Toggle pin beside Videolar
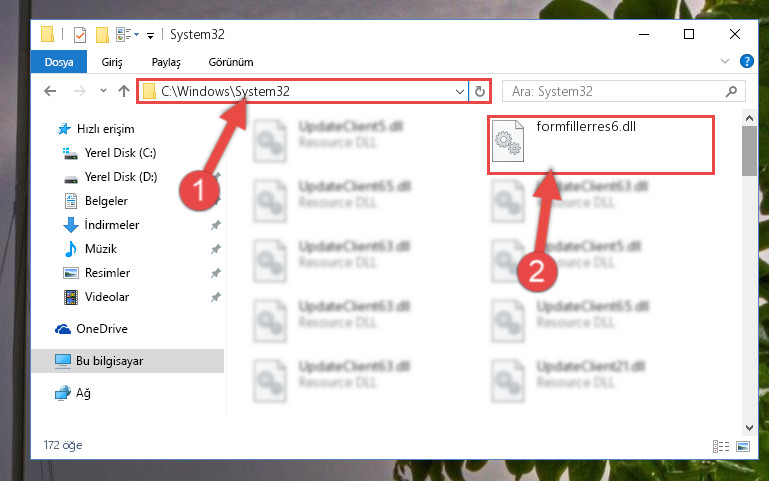The height and width of the screenshot is (481, 769). [x=215, y=297]
